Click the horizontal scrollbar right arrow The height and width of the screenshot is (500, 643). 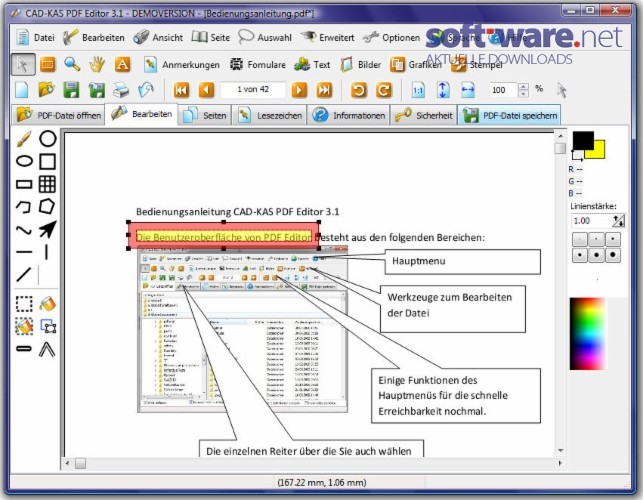tap(560, 463)
